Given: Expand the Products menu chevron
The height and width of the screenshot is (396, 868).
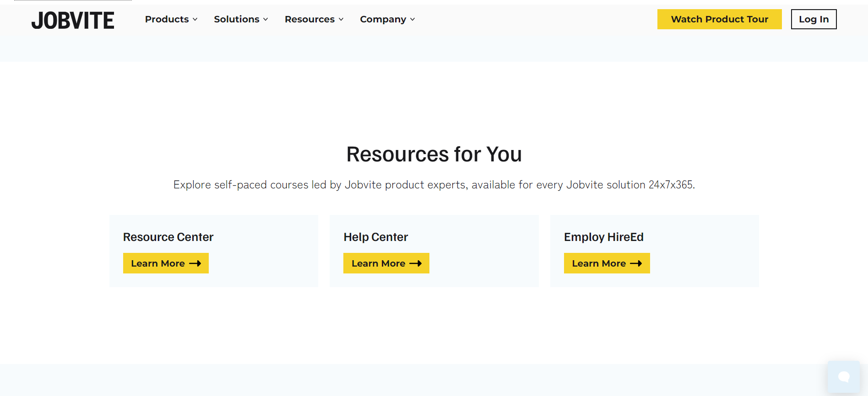Looking at the screenshot, I should [x=195, y=19].
